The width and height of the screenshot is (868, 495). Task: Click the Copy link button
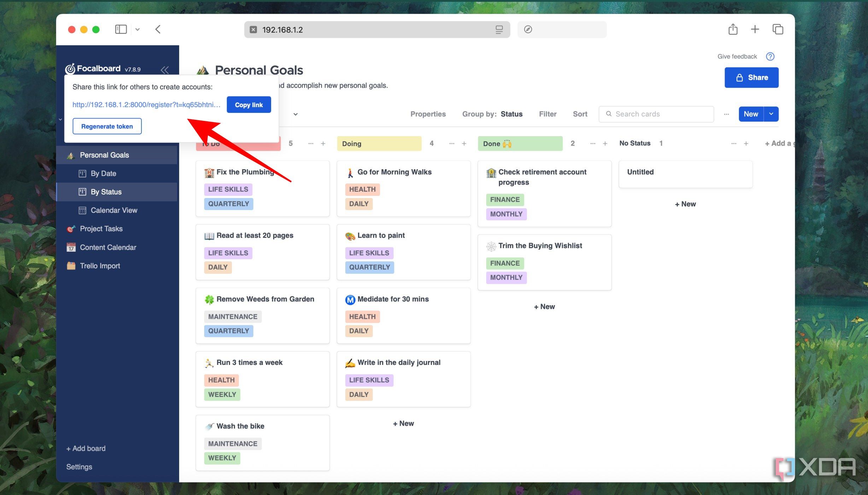coord(249,105)
